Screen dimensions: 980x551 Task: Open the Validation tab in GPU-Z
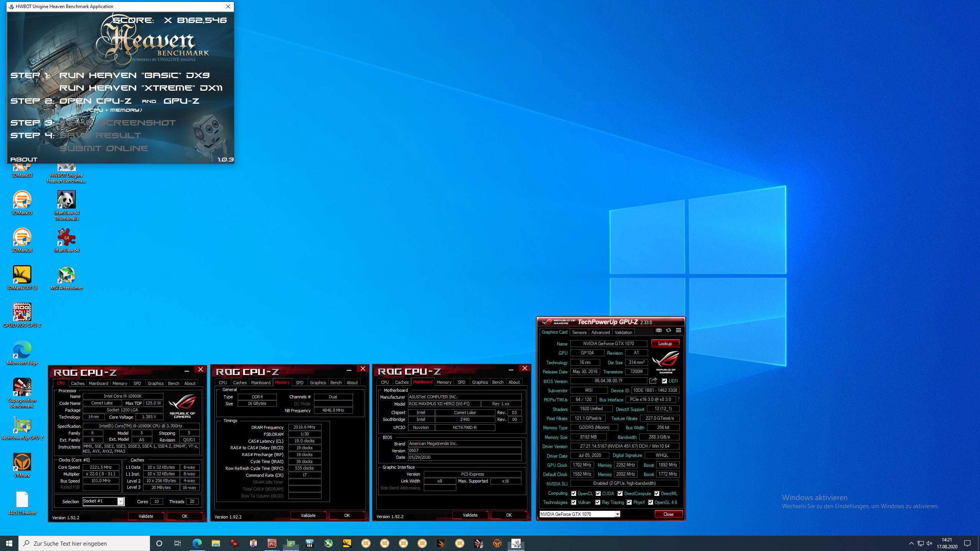coord(623,333)
